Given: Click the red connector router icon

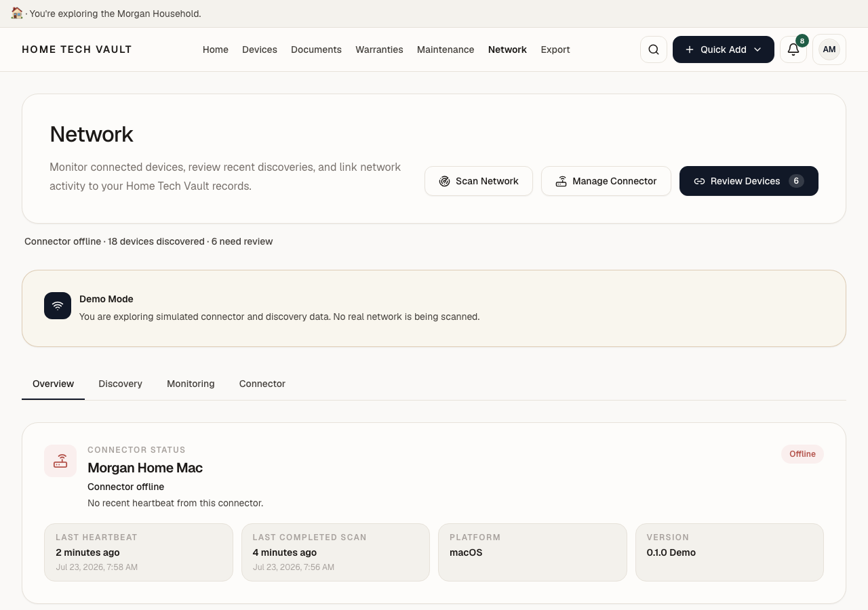Looking at the screenshot, I should [x=60, y=461].
